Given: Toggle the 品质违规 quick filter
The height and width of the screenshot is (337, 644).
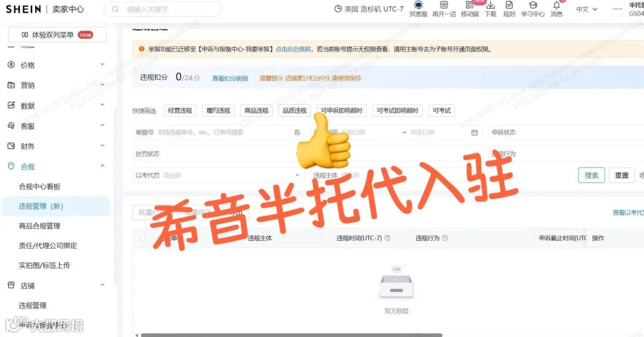Looking at the screenshot, I should click(295, 110).
